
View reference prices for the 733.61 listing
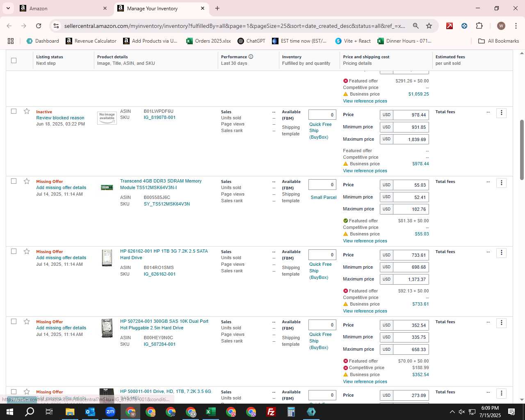[x=365, y=311]
